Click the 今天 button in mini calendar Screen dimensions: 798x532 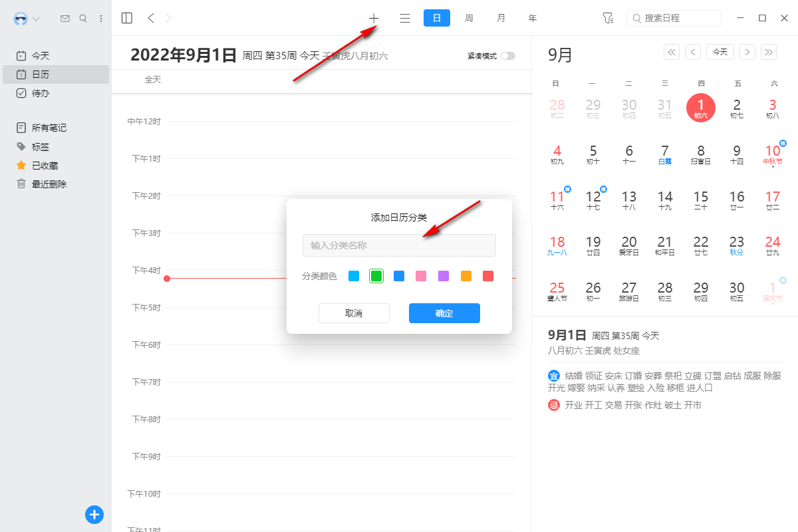(x=720, y=51)
